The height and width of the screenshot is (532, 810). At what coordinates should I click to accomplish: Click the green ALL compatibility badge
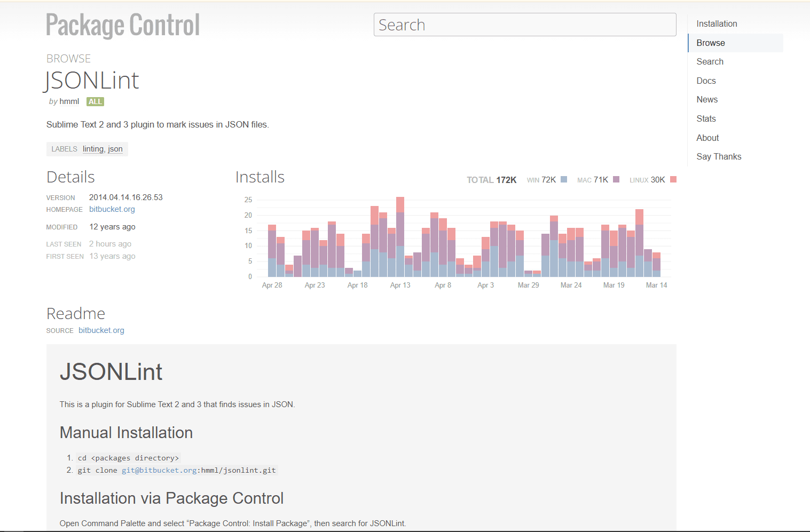[x=95, y=101]
